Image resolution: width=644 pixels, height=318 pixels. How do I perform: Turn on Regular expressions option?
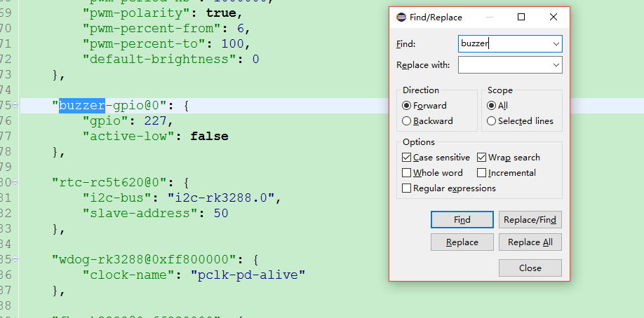coord(407,188)
